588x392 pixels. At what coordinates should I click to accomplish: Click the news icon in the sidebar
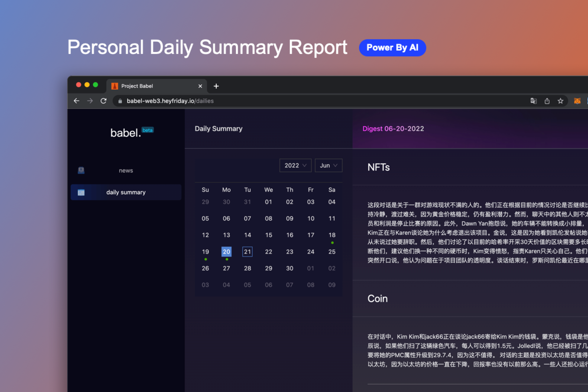[81, 171]
